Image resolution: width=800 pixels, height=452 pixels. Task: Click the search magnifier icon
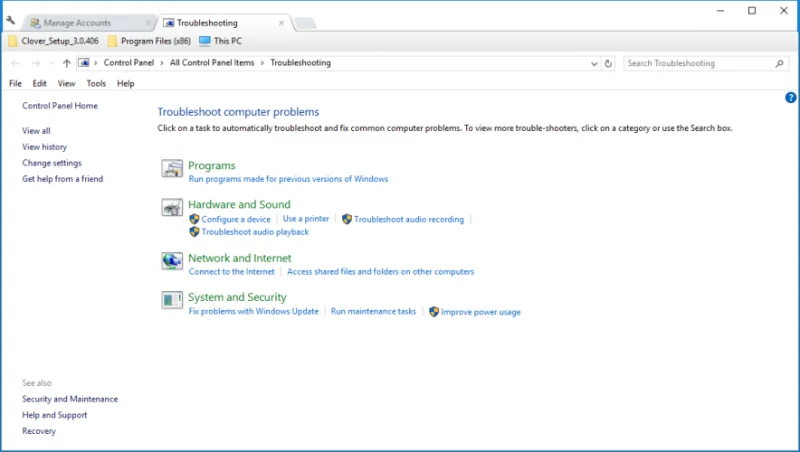779,63
